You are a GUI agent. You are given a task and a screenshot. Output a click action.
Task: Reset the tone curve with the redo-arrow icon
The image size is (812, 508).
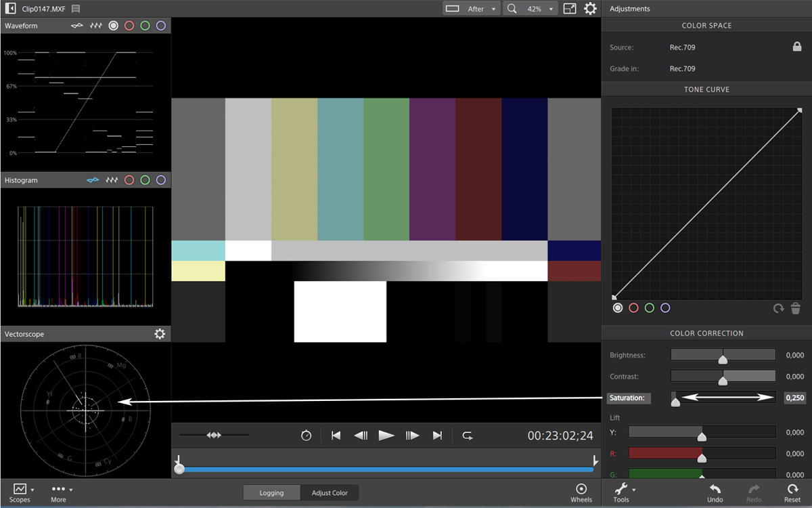click(x=779, y=308)
